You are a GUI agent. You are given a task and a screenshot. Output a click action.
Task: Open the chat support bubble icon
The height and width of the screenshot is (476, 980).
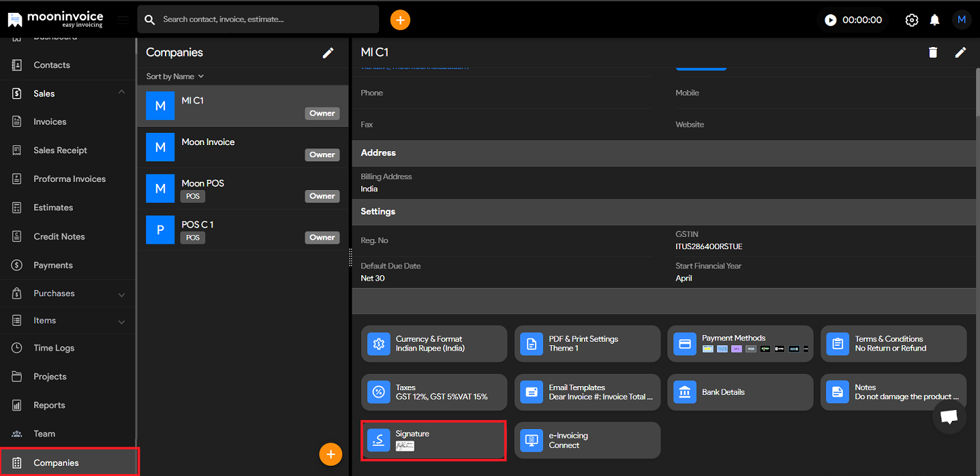pyautogui.click(x=949, y=417)
